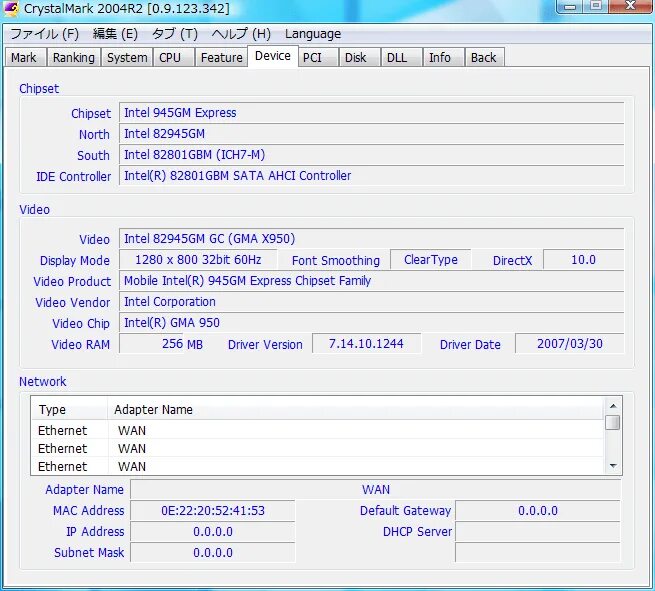
Task: Open the Language menu
Action: (x=313, y=34)
